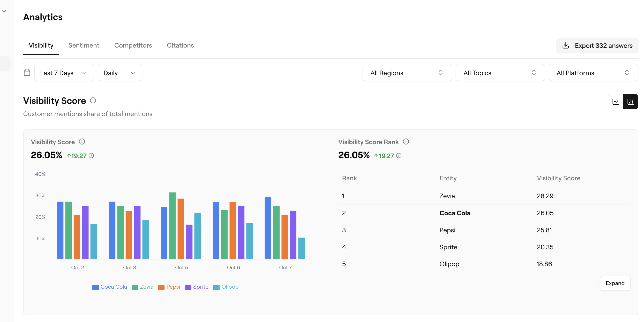Screen dimensions: 644x322
Task: Open the Competitors tab
Action: click(133, 45)
